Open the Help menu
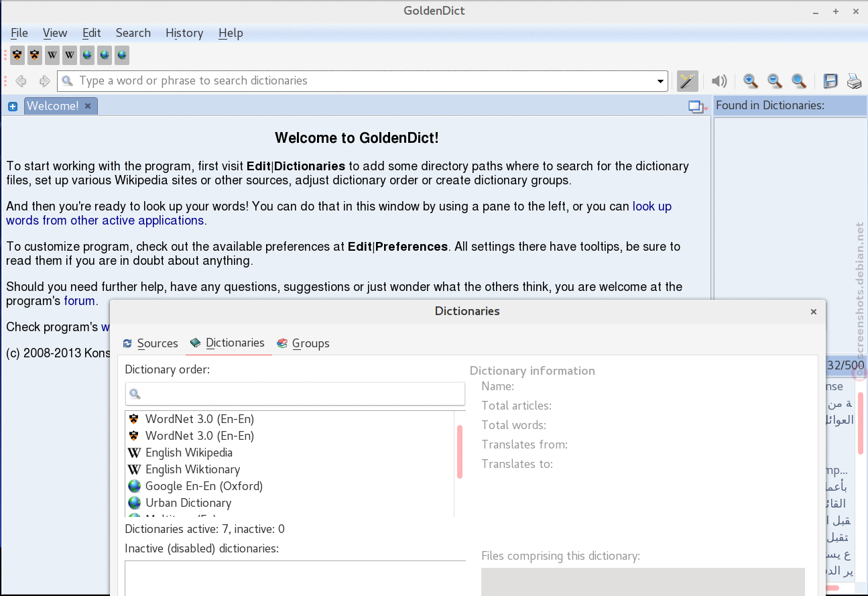 (231, 33)
